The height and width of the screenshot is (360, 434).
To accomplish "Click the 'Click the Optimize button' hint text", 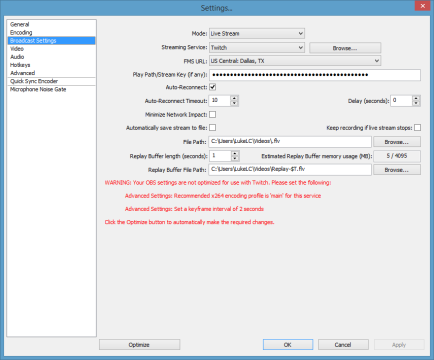I will pyautogui.click(x=189, y=222).
